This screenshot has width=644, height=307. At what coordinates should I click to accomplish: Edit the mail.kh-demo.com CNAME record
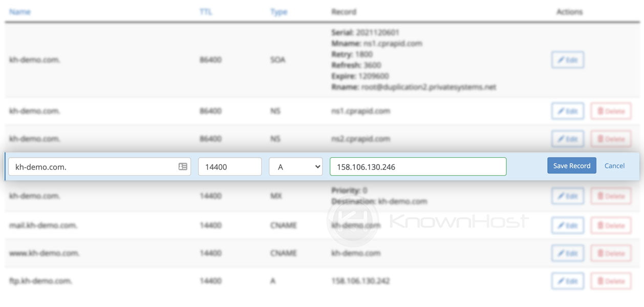point(567,225)
